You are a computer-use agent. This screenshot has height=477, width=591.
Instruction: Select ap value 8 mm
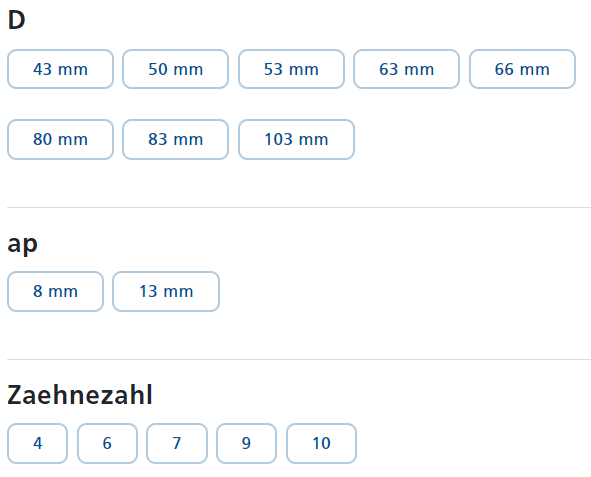click(x=55, y=291)
